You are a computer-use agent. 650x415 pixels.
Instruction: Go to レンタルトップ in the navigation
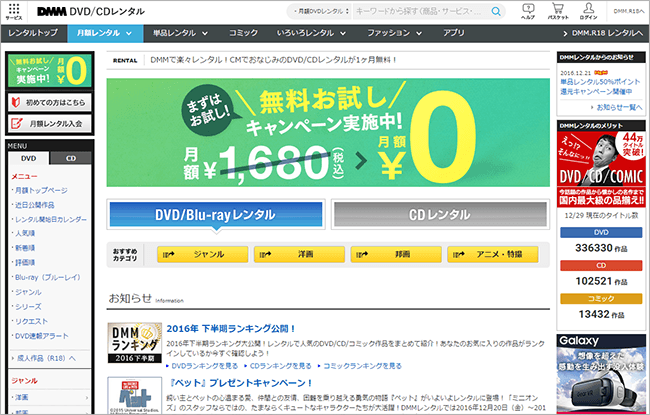[33, 33]
